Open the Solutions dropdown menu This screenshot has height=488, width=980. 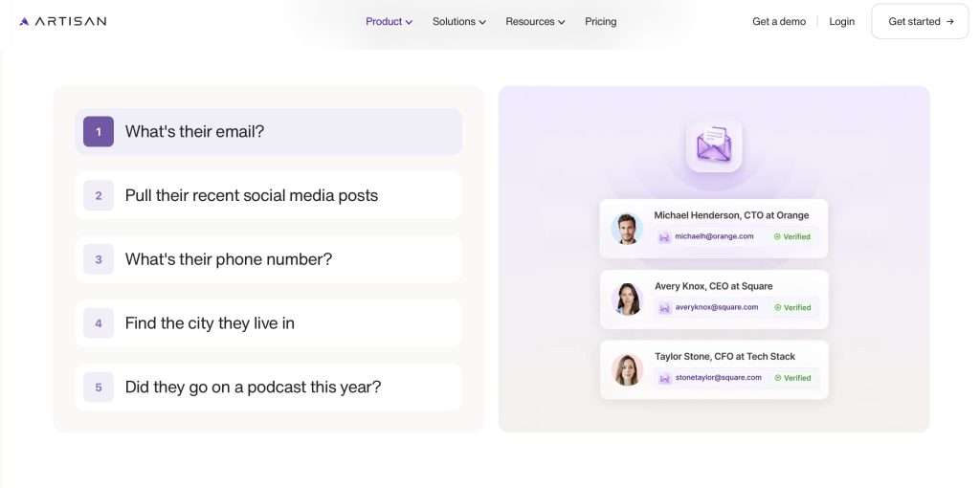pyautogui.click(x=458, y=21)
